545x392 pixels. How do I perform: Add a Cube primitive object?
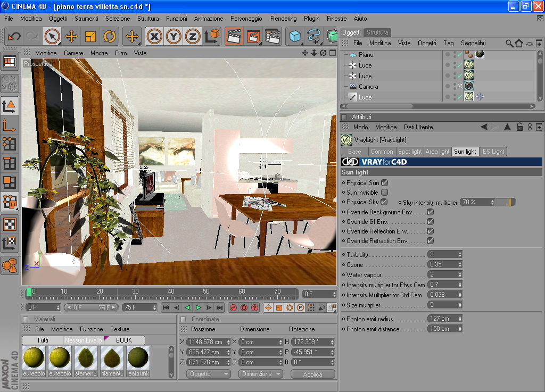pyautogui.click(x=295, y=36)
